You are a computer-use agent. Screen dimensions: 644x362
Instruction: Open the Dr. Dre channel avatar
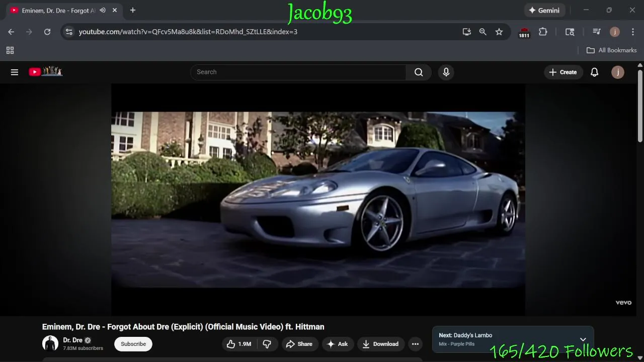tap(50, 343)
